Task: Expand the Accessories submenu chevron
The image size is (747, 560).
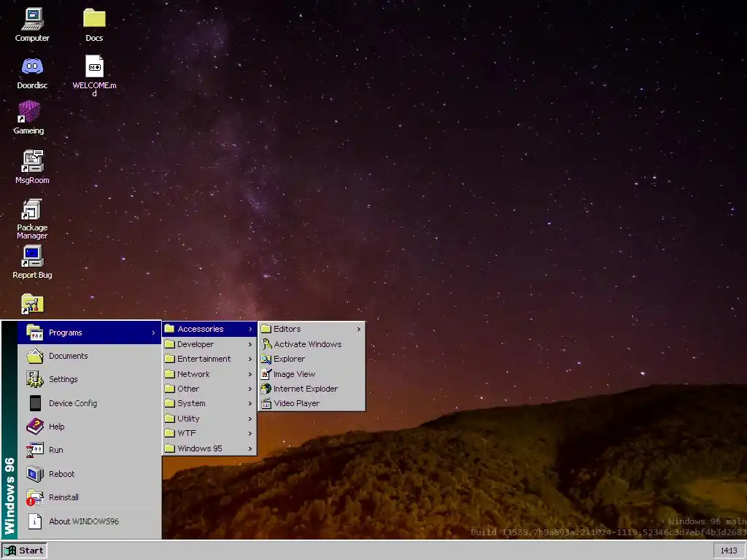Action: [x=250, y=329]
